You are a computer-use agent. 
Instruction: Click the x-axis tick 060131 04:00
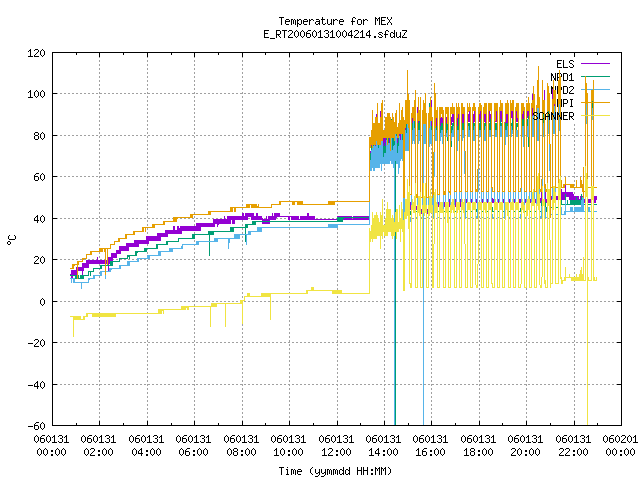tap(147, 446)
